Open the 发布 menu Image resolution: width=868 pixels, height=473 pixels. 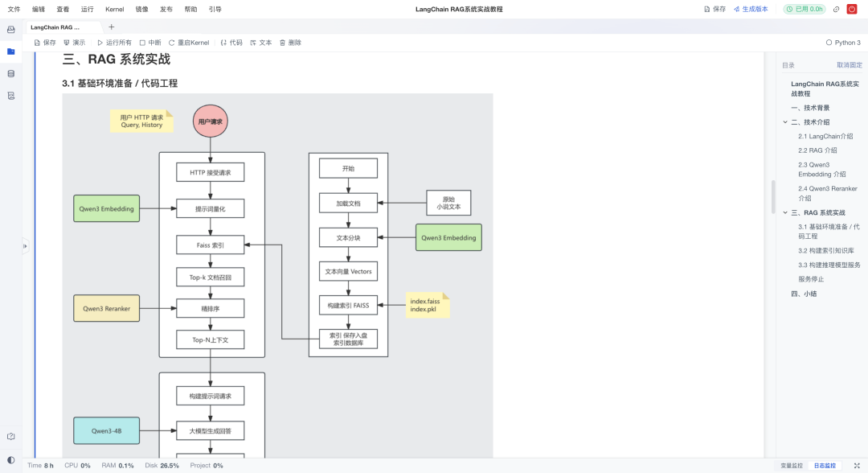(166, 10)
